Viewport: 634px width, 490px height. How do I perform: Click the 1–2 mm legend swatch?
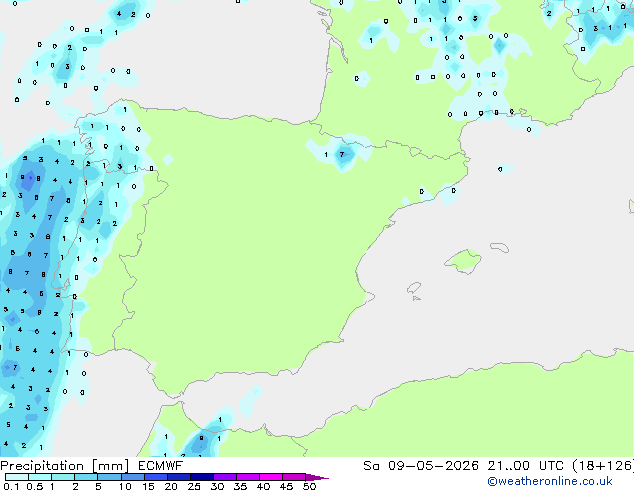pos(63,477)
